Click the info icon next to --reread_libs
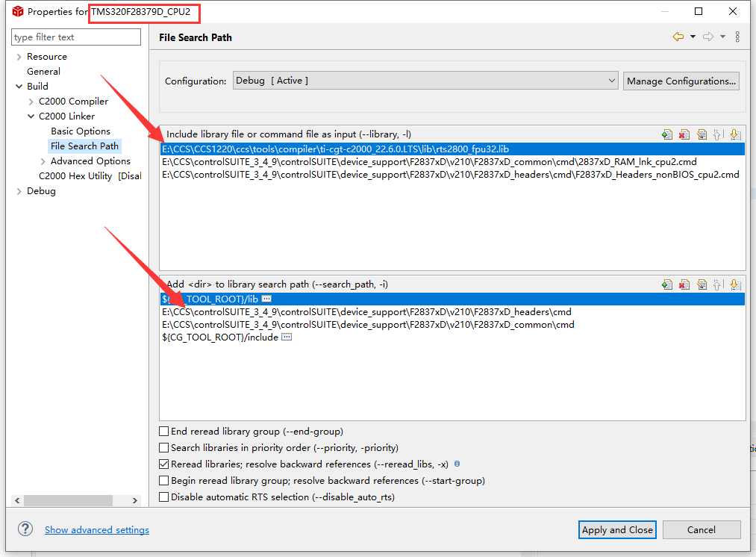756x557 pixels. pyautogui.click(x=457, y=464)
